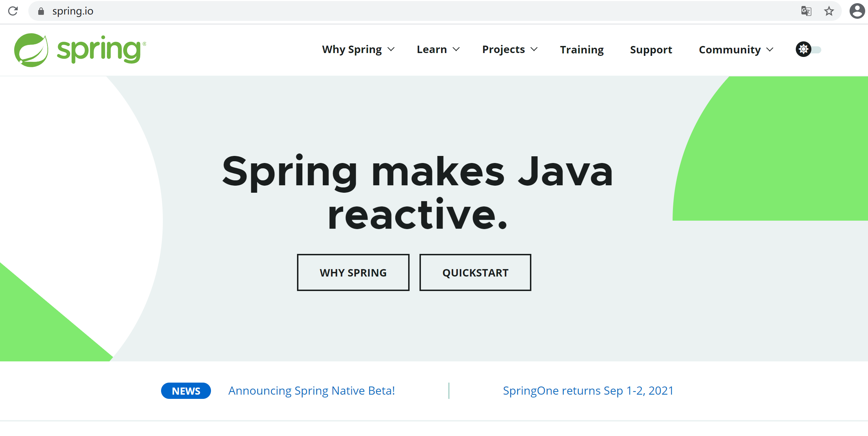This screenshot has height=436, width=868.
Task: Open the Training nav item
Action: (582, 50)
